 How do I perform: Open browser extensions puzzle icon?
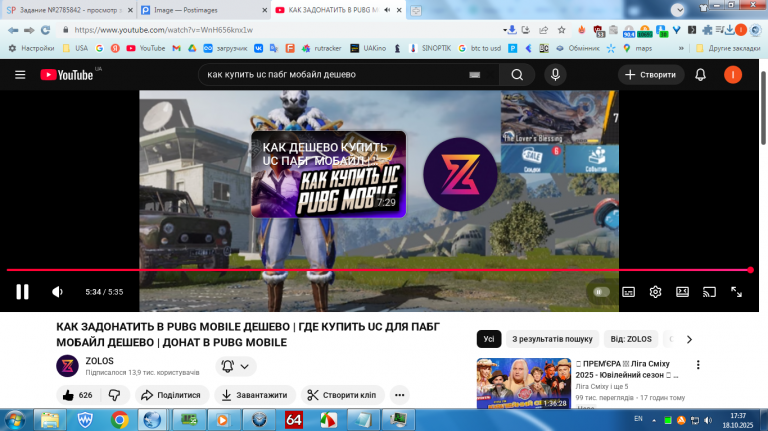tap(707, 30)
